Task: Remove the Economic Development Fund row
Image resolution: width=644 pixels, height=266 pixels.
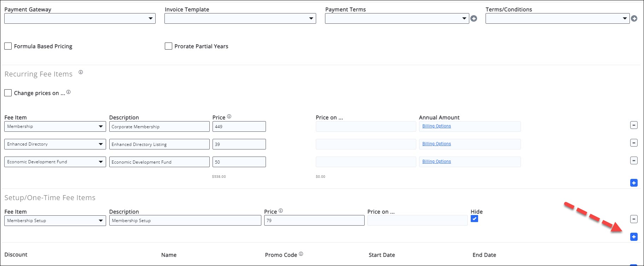Action: click(x=634, y=161)
